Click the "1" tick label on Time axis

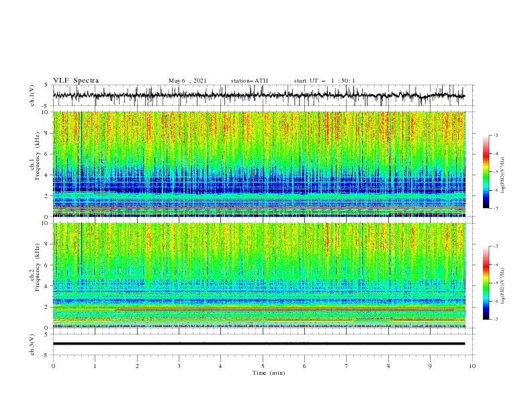click(x=95, y=366)
